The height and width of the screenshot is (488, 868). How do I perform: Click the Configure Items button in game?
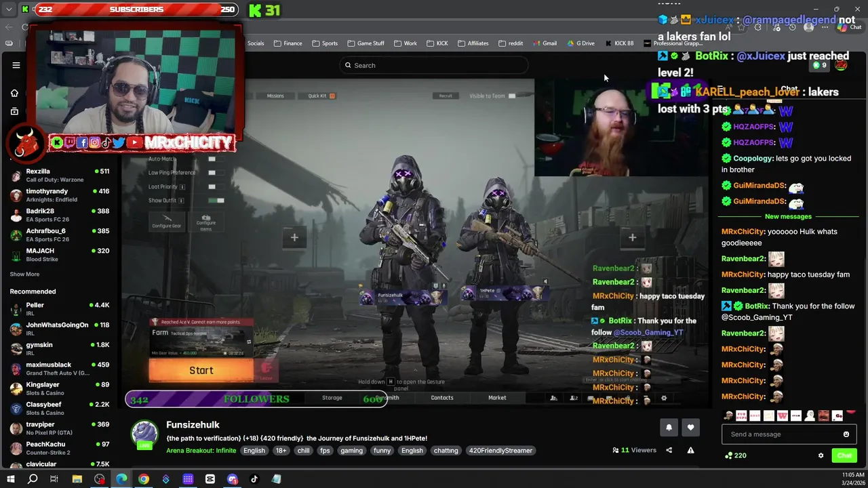point(206,222)
